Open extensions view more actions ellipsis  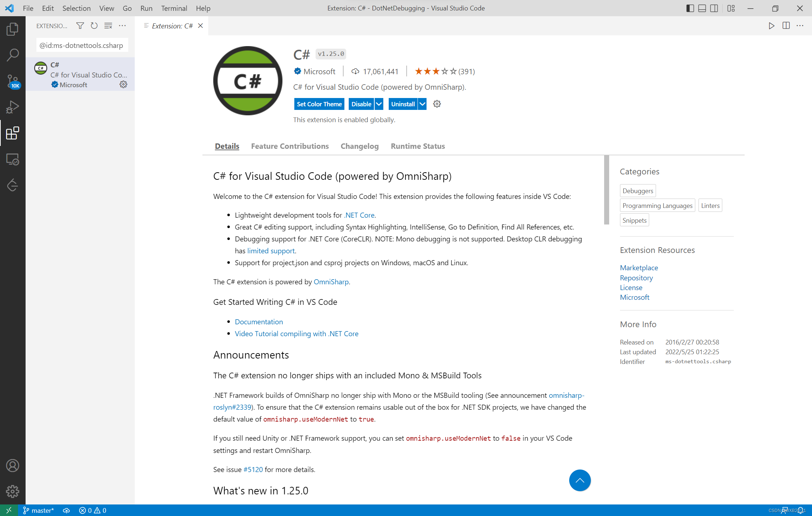[122, 26]
